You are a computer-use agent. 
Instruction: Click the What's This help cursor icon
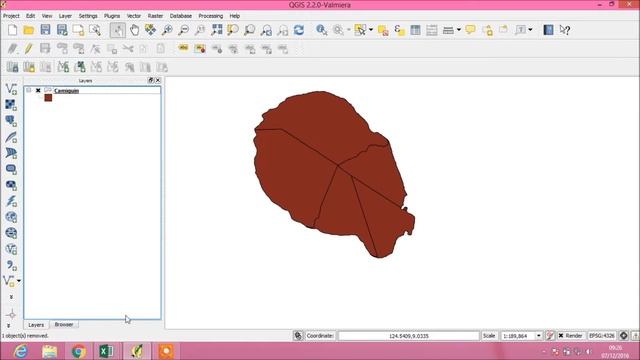[x=565, y=30]
